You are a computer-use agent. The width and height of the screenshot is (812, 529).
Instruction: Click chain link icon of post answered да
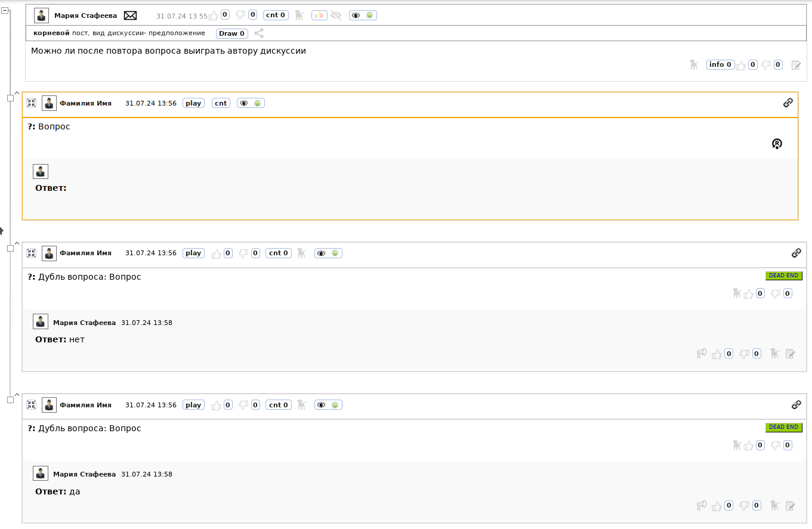click(796, 404)
